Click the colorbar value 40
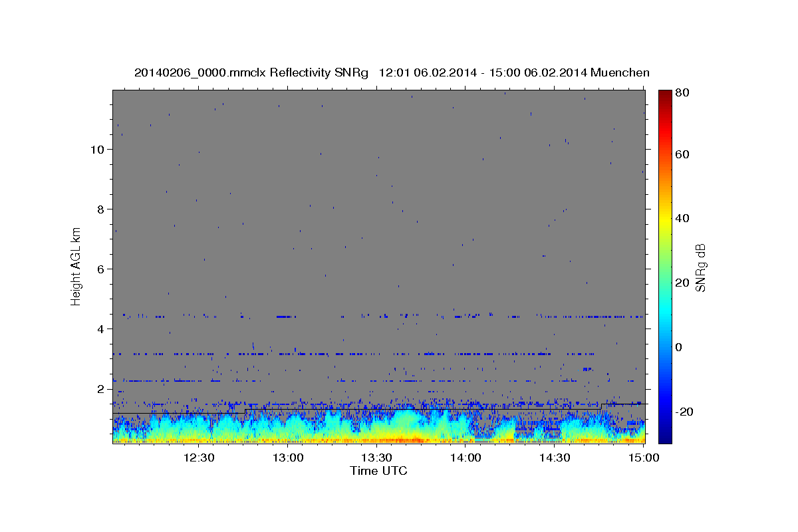This screenshot has width=798, height=532. click(682, 218)
